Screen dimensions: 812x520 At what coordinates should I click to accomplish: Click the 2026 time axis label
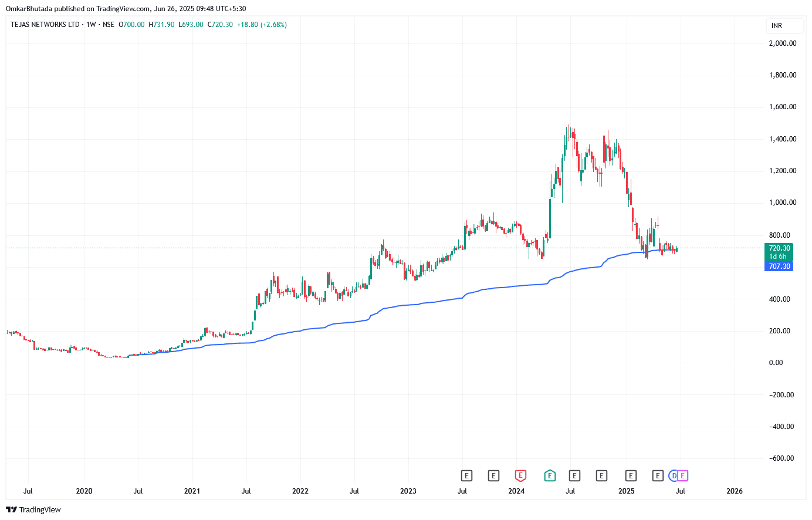735,491
